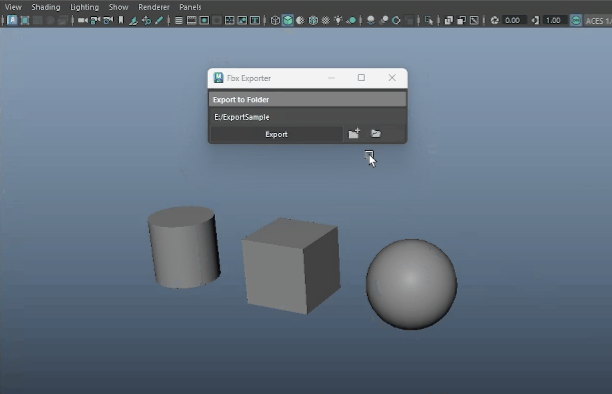Image resolution: width=612 pixels, height=394 pixels.
Task: Open the Panels menu
Action: (x=190, y=7)
